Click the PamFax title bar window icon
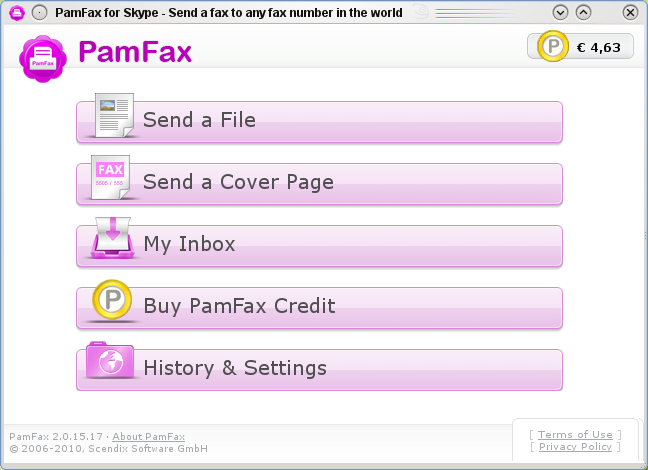Image resolution: width=648 pixels, height=470 pixels. click(17, 13)
